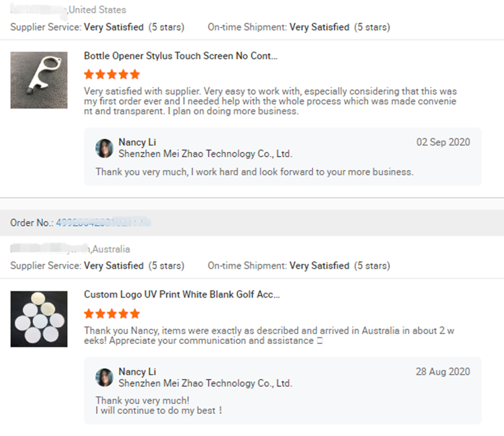504x436 pixels.
Task: Click the last star of the golf accessory rating
Action: [x=135, y=314]
